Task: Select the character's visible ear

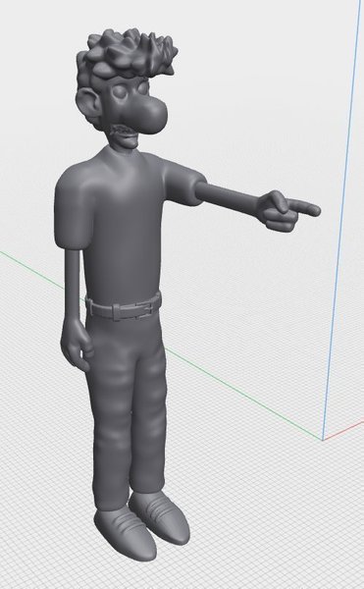Action: point(89,106)
